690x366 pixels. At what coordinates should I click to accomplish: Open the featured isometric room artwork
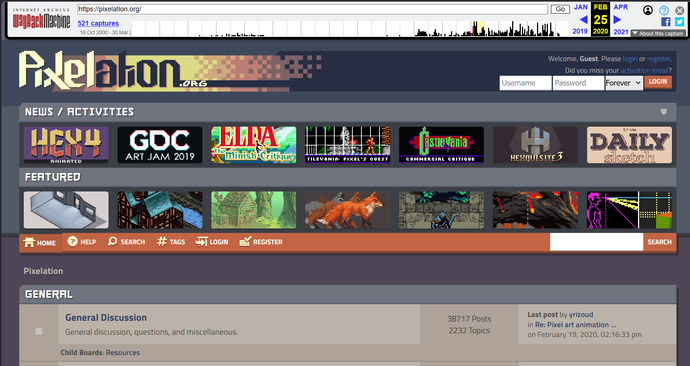tap(66, 210)
